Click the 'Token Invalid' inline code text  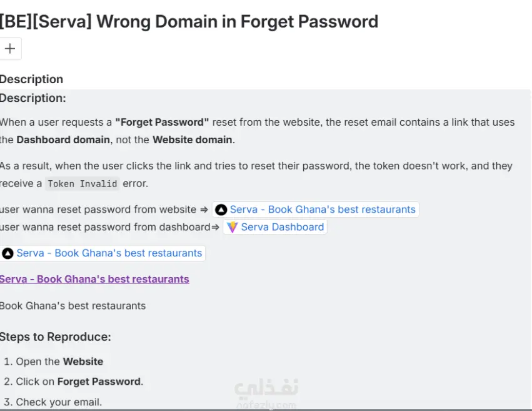point(83,184)
